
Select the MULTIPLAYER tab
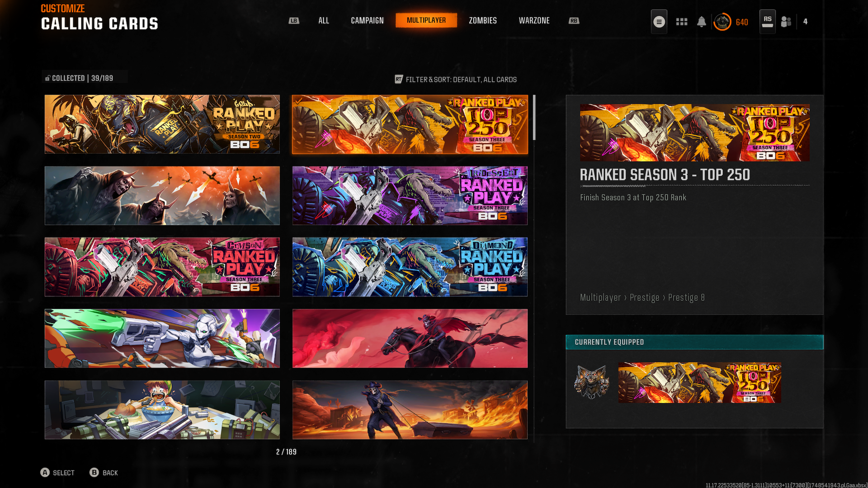pos(426,20)
